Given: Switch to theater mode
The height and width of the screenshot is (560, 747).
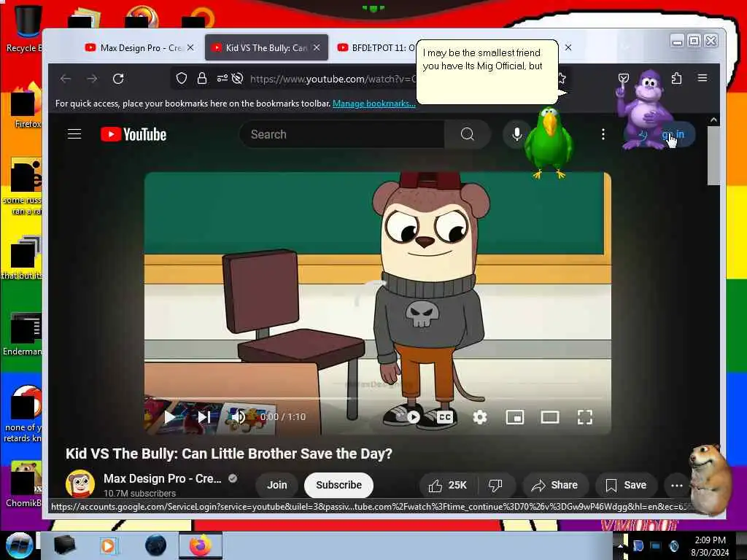Looking at the screenshot, I should [x=550, y=417].
